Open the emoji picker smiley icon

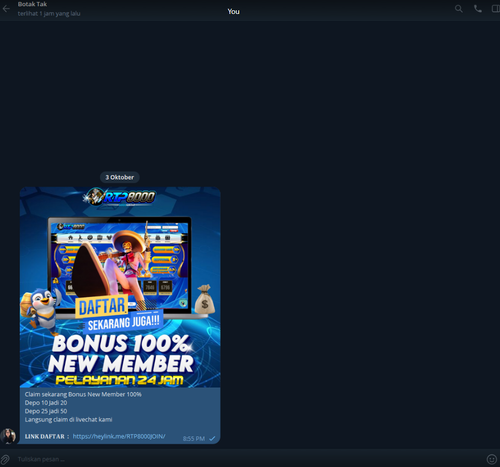(x=492, y=459)
